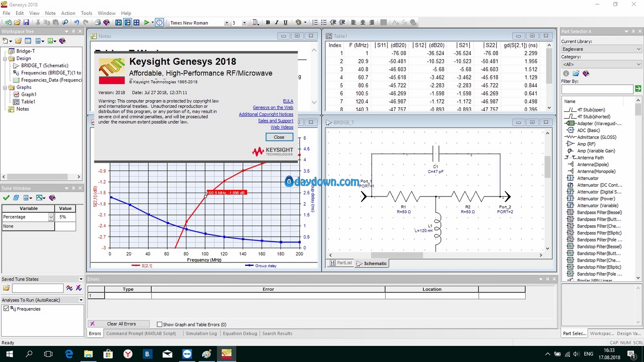Click the green filter go arrow in Part Selector
This screenshot has width=644, height=362.
tap(638, 88)
